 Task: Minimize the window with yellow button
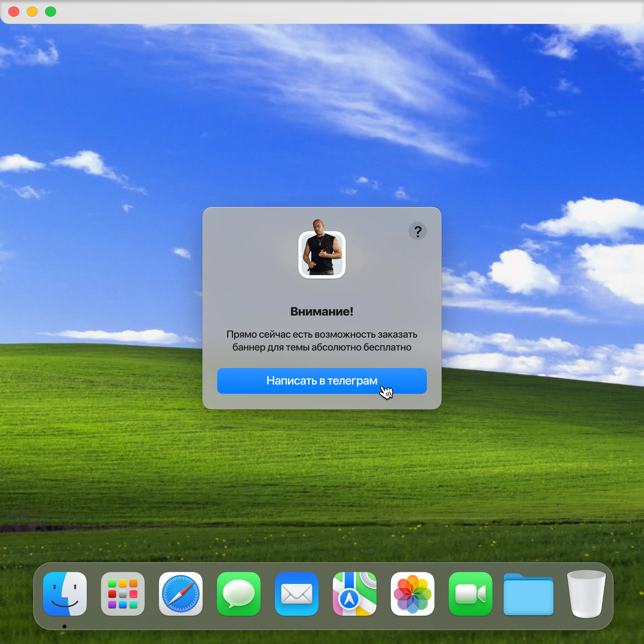click(32, 11)
